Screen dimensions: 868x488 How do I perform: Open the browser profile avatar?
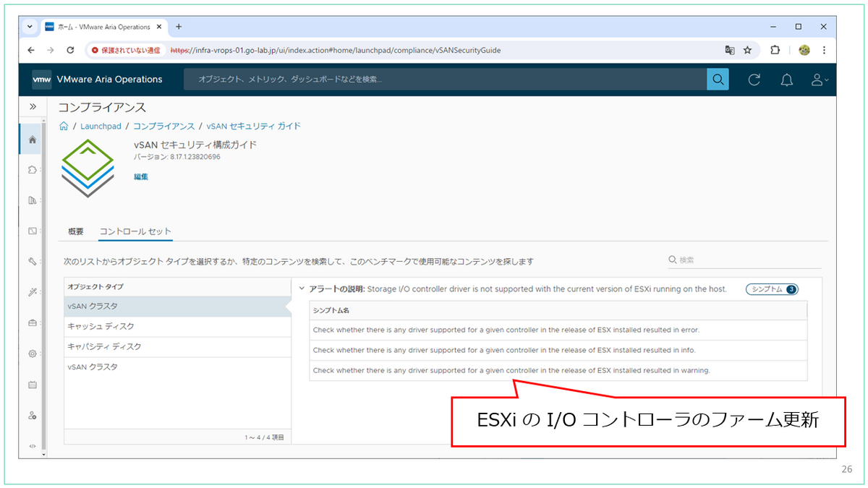coord(804,51)
